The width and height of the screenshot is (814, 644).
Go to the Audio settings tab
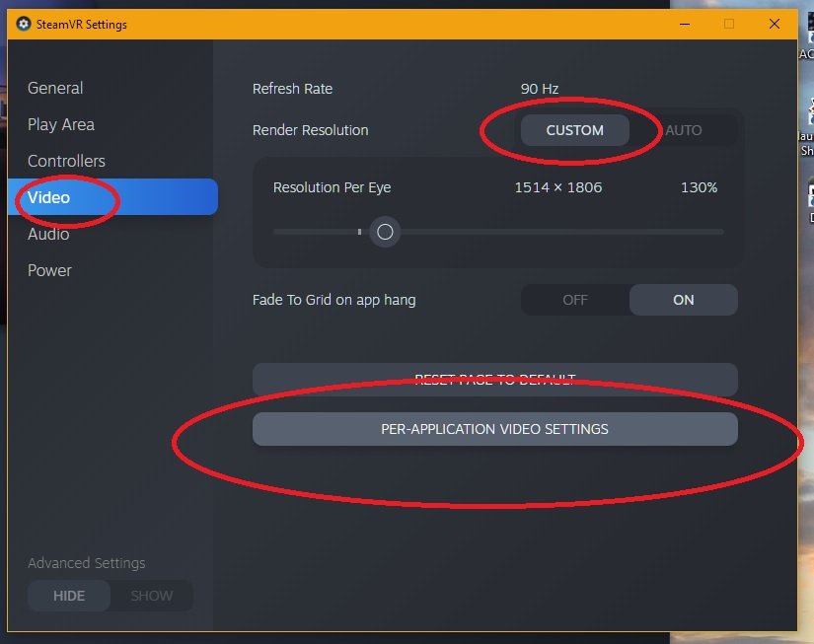click(48, 234)
